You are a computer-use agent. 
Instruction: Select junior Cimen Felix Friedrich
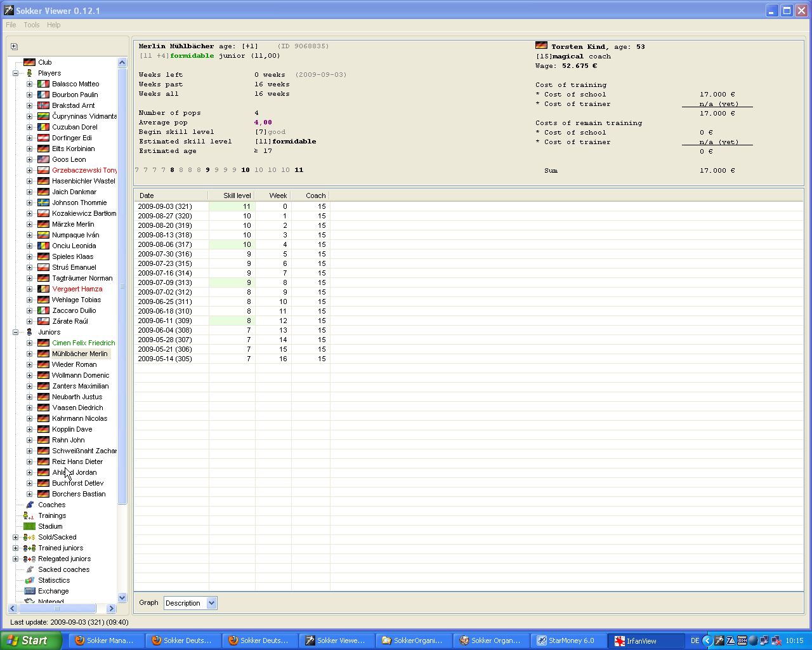(83, 343)
